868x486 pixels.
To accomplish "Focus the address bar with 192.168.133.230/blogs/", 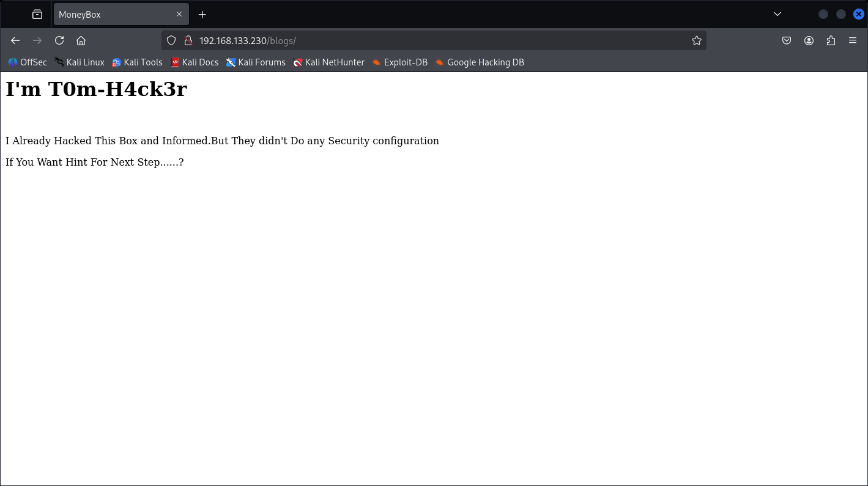I will point(434,40).
